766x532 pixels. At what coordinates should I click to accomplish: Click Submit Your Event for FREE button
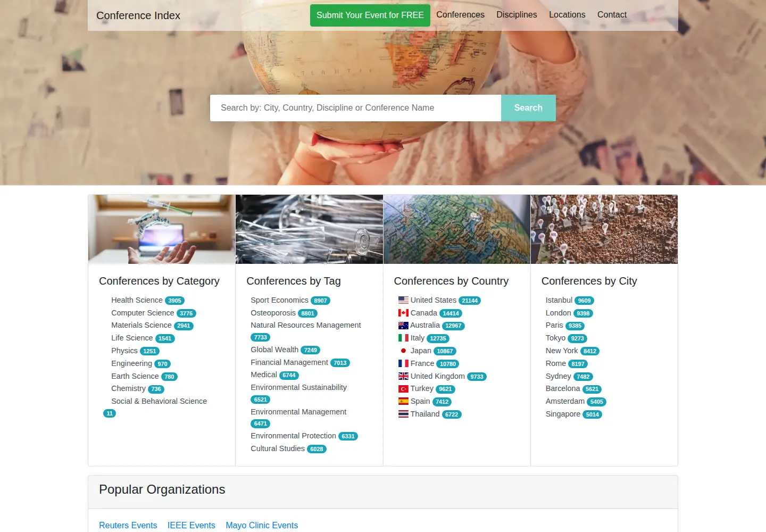[x=370, y=15]
